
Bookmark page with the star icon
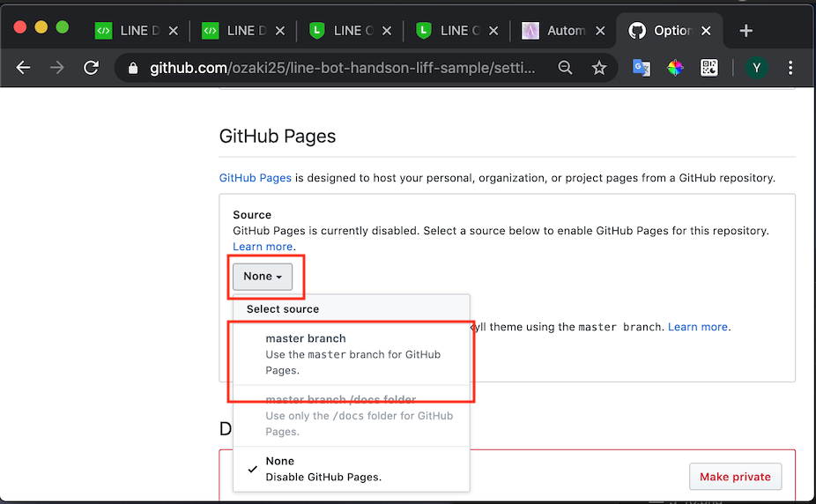pos(599,68)
